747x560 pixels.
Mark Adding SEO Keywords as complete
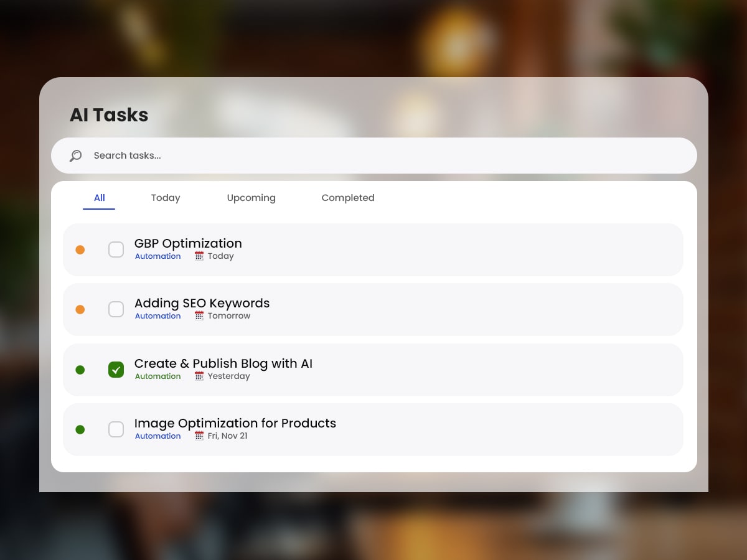[116, 309]
